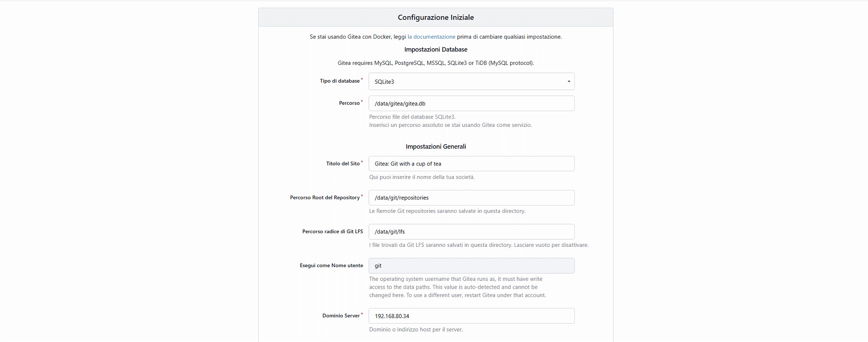This screenshot has height=342, width=868.
Task: Click the 'Titolo del Sito' label
Action: tap(343, 164)
